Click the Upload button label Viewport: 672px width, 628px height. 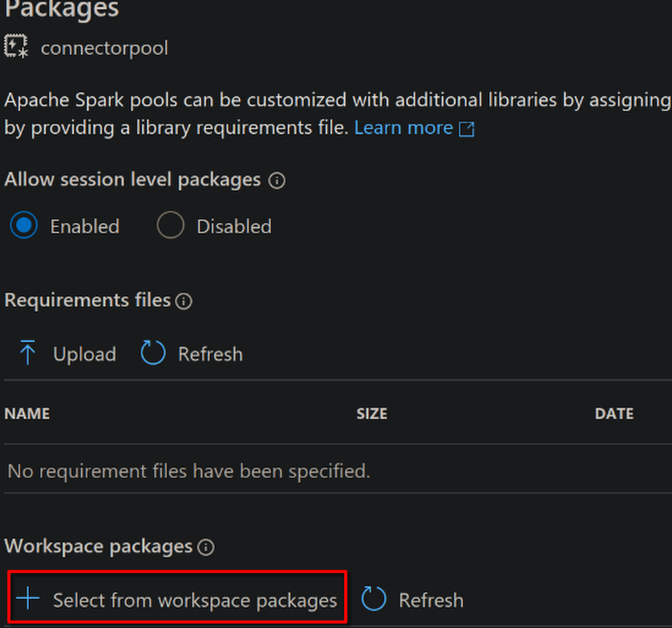[x=85, y=354]
